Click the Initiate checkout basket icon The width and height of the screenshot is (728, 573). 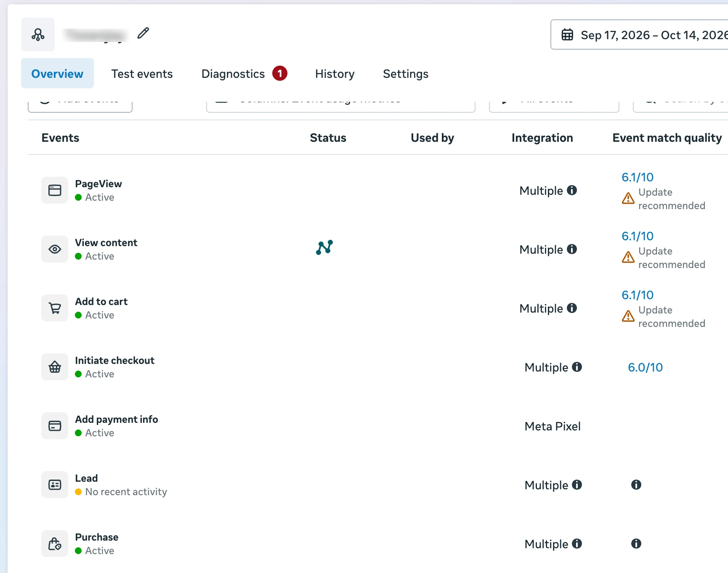coord(55,367)
